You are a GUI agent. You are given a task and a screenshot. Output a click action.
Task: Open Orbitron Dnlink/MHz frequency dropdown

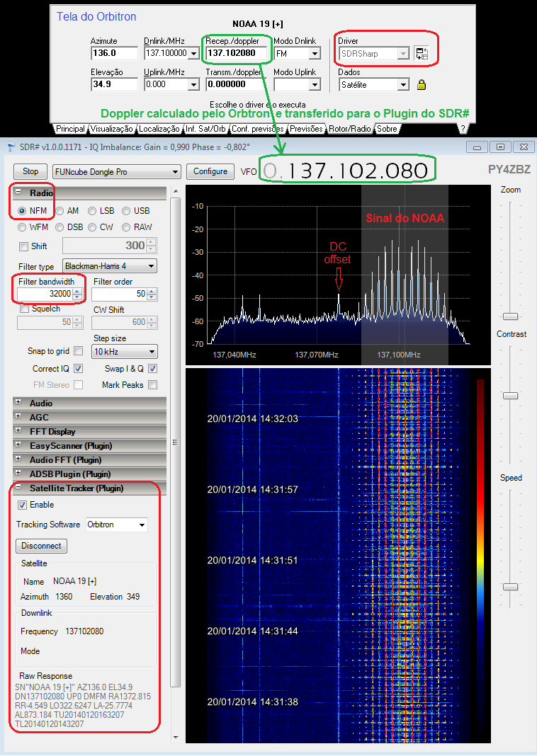click(193, 54)
